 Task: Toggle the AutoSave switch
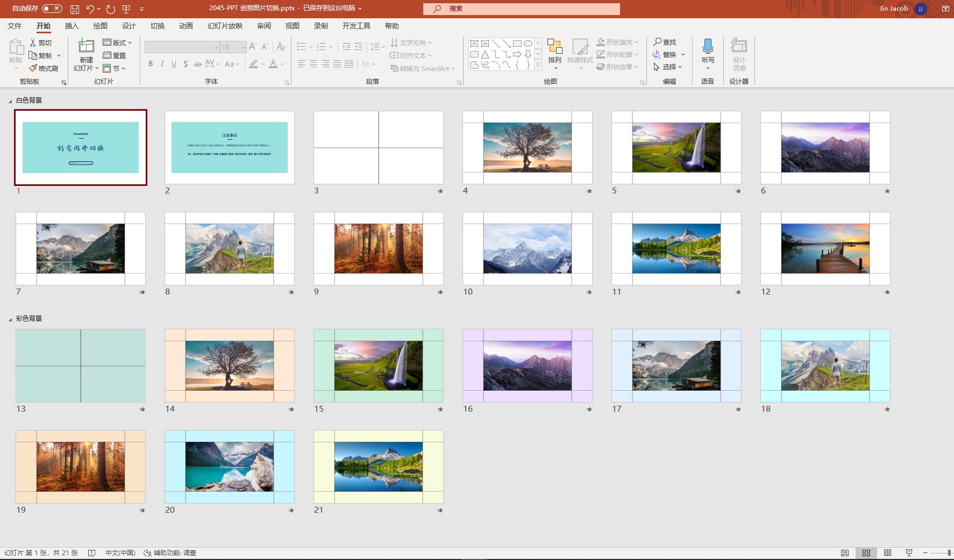[x=52, y=9]
